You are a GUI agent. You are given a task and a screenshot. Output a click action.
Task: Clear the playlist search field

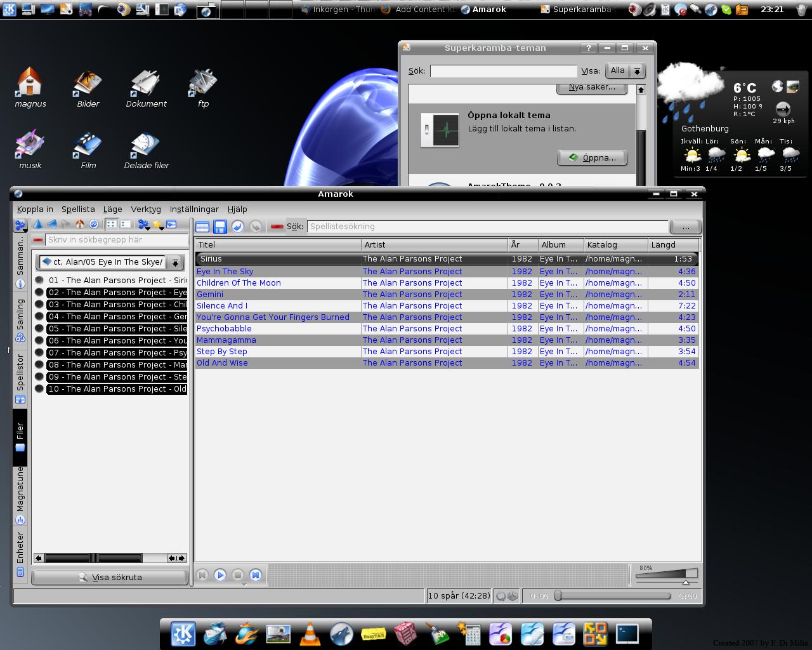tap(277, 227)
